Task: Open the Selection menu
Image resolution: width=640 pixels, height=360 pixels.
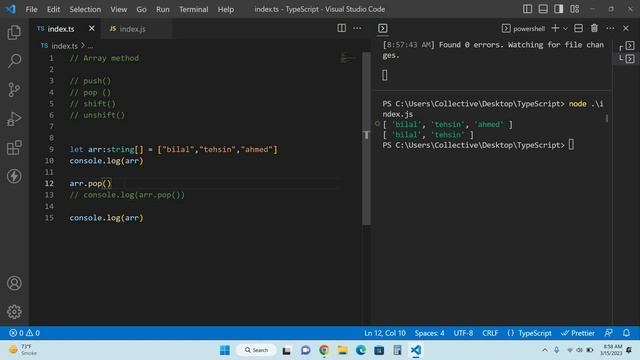Action: [85, 9]
